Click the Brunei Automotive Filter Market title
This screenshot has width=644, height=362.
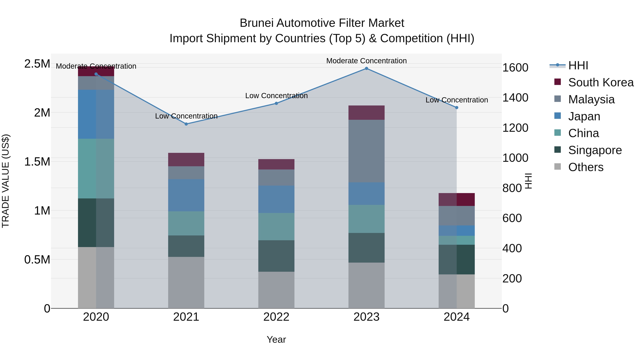tap(322, 23)
